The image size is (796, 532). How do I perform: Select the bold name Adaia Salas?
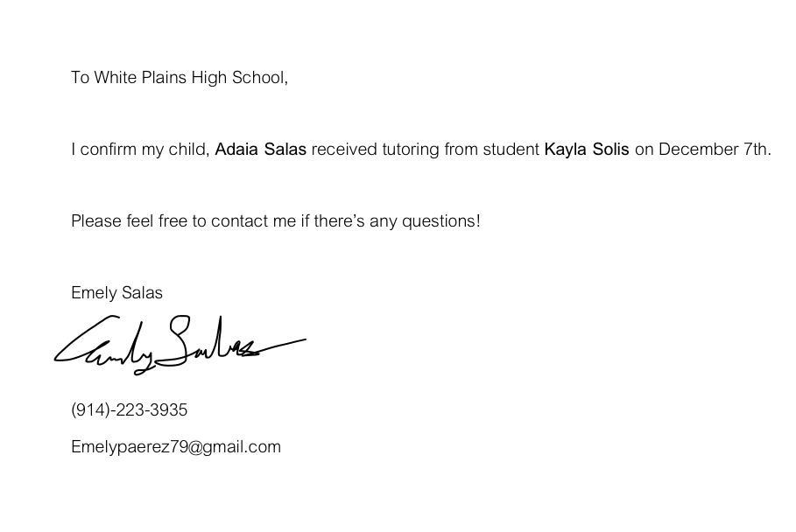click(x=260, y=150)
